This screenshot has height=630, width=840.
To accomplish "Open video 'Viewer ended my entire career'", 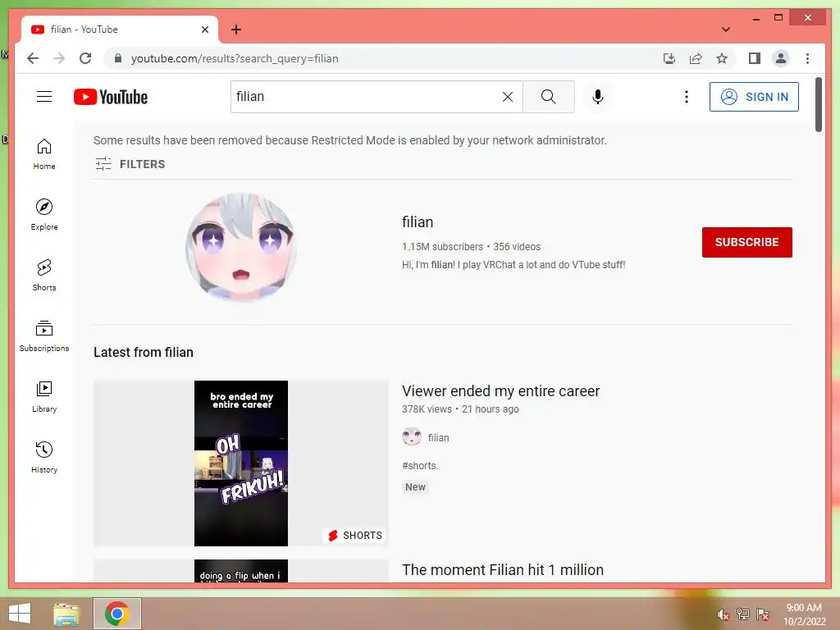I will click(x=500, y=391).
